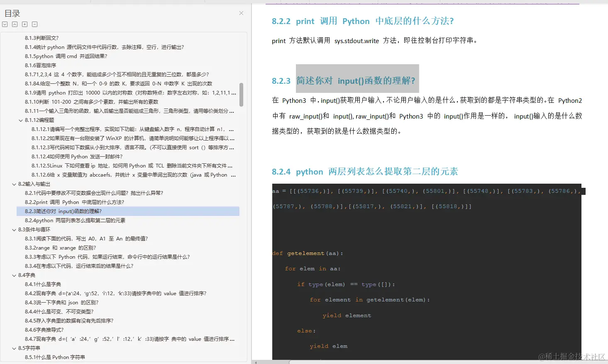Click the plus icon to show more outline levels

[x=24, y=24]
